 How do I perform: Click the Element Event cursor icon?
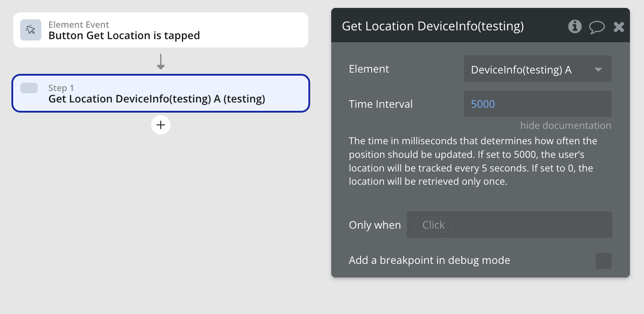pos(30,30)
